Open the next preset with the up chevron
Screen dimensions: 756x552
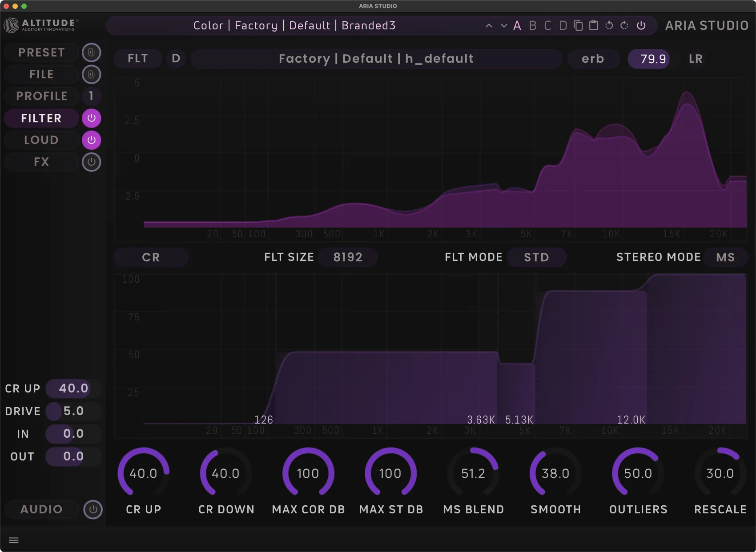489,25
